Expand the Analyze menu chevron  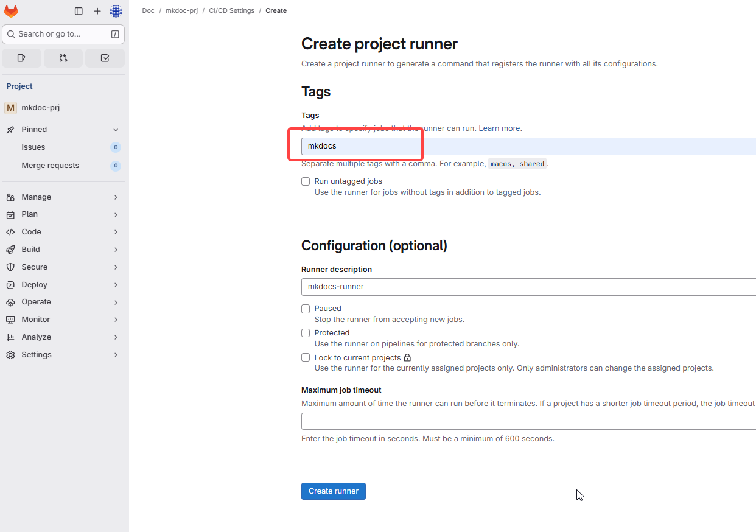116,337
